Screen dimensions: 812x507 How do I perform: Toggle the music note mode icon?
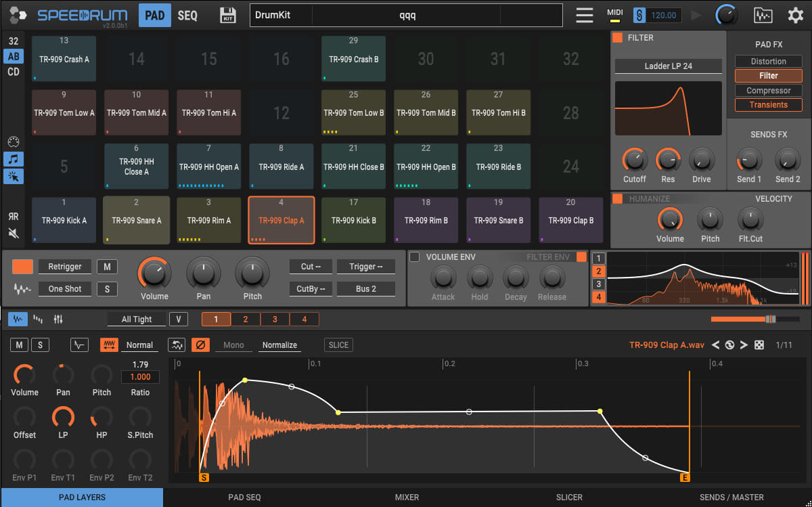click(14, 159)
